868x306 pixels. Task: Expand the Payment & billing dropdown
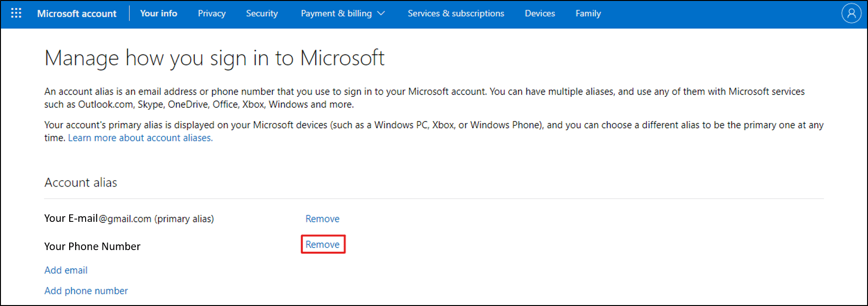click(x=343, y=14)
